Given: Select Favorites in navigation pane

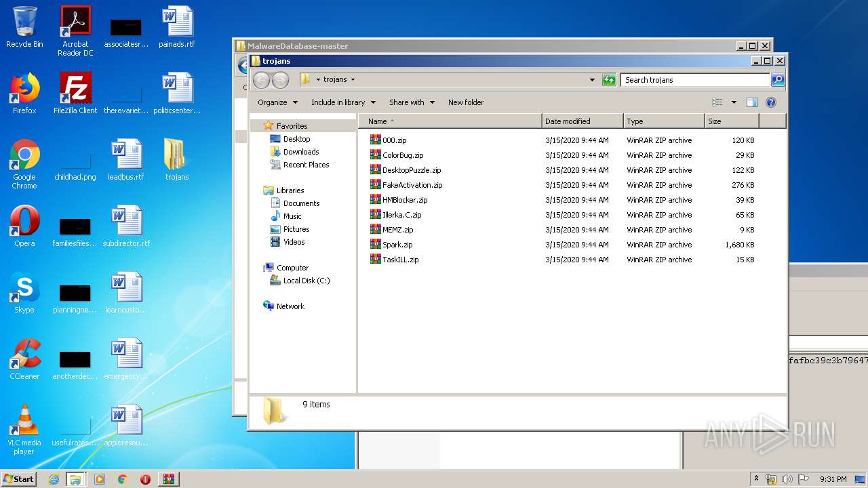Looking at the screenshot, I should (292, 126).
